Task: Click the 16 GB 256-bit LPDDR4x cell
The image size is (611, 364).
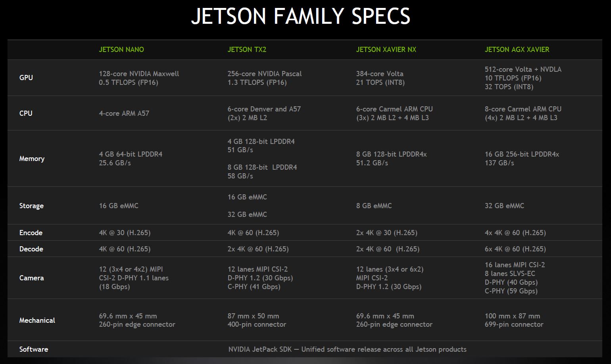Action: coord(522,154)
